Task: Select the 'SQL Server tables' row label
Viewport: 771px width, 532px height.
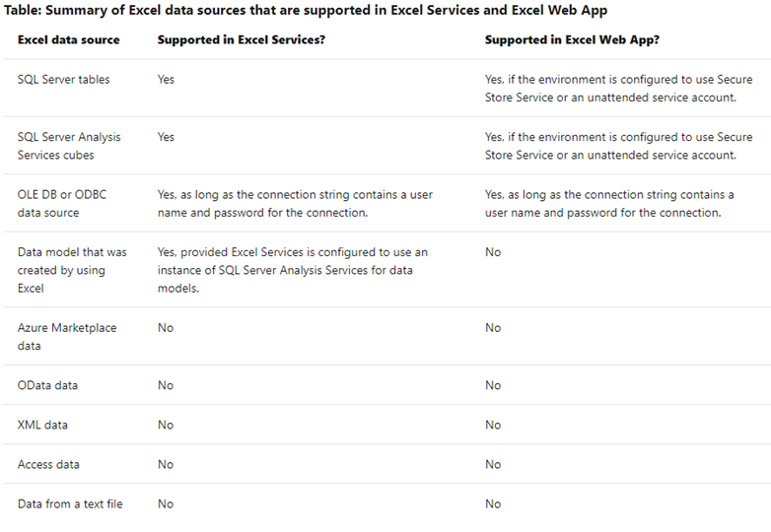Action: point(63,79)
